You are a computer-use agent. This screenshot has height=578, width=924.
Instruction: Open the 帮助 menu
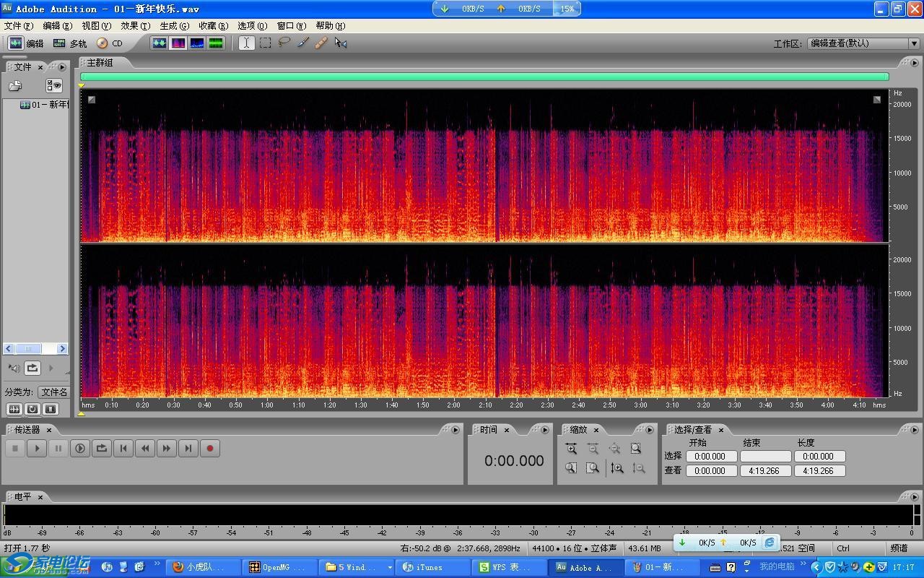[x=330, y=26]
